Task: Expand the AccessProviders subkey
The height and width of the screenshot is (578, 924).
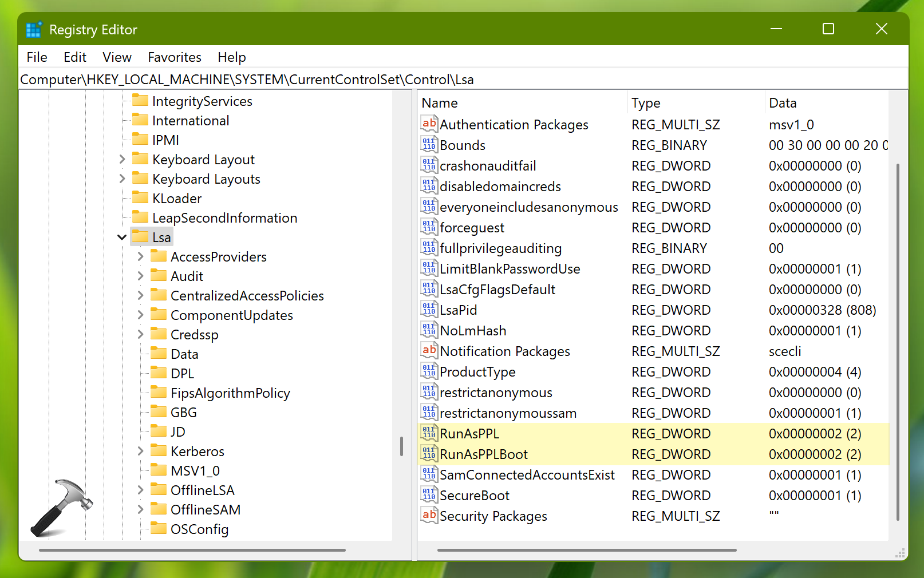Action: pos(141,257)
